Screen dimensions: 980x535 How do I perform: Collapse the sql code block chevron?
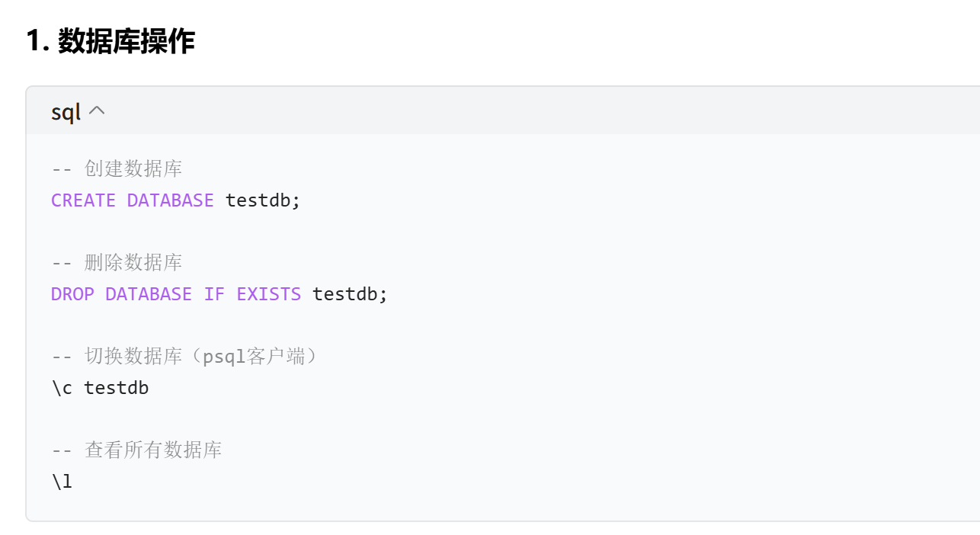point(97,111)
